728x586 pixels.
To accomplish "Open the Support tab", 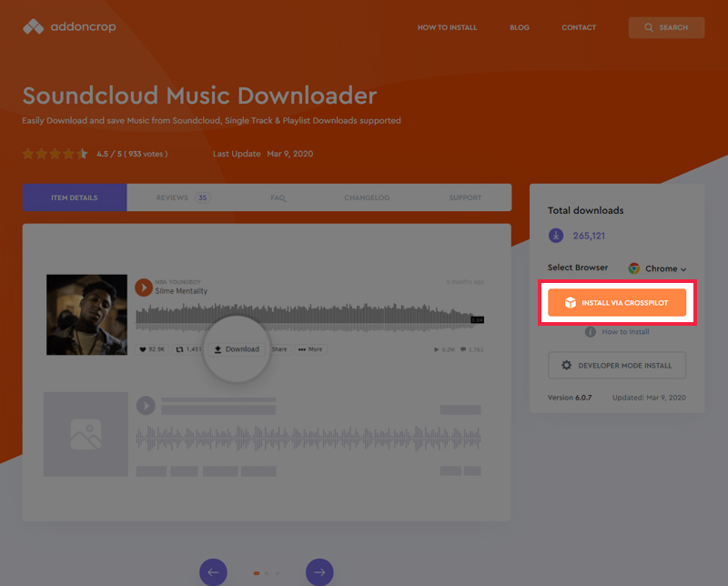I will click(x=465, y=197).
